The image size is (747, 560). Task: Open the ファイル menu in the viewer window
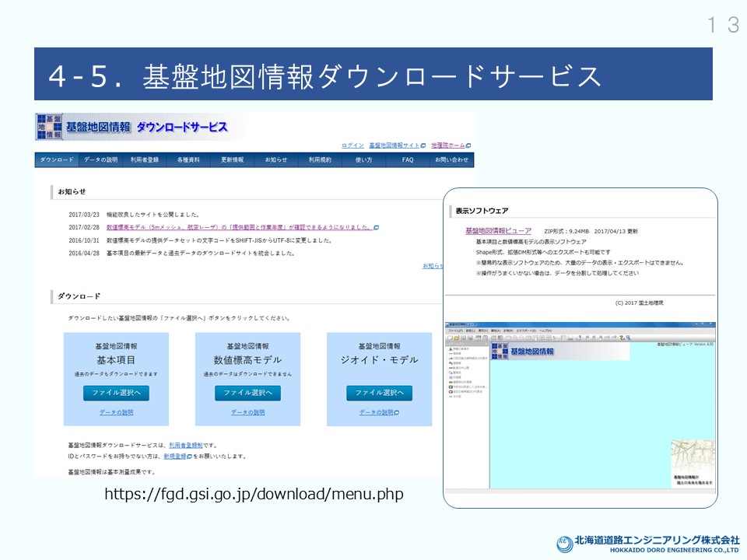[x=455, y=331]
